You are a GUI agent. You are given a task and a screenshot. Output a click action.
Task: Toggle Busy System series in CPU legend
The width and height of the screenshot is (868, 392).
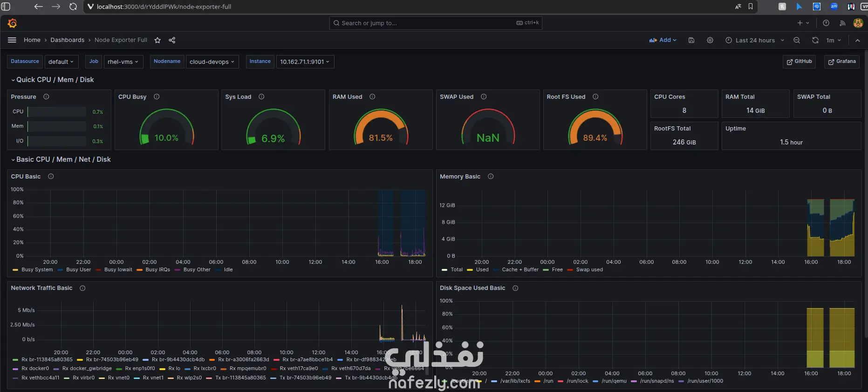coord(37,269)
